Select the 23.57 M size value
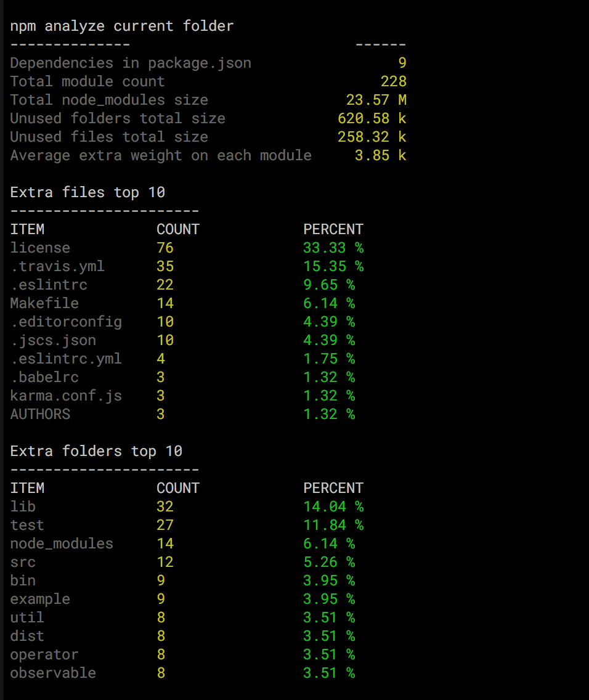589x700 pixels. click(x=376, y=100)
